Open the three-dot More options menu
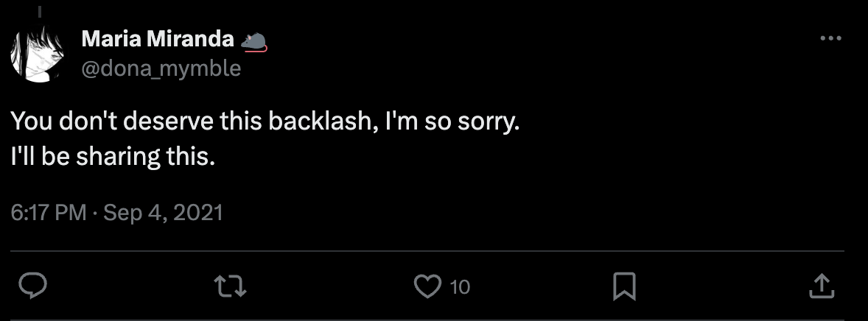The width and height of the screenshot is (868, 321). point(830,38)
